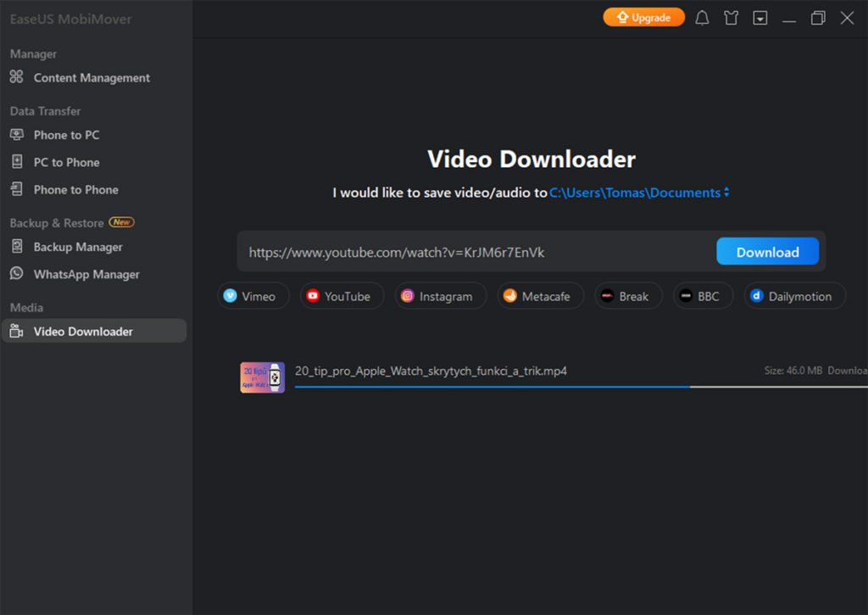
Task: Select Video Downloader in sidebar
Action: click(x=94, y=331)
